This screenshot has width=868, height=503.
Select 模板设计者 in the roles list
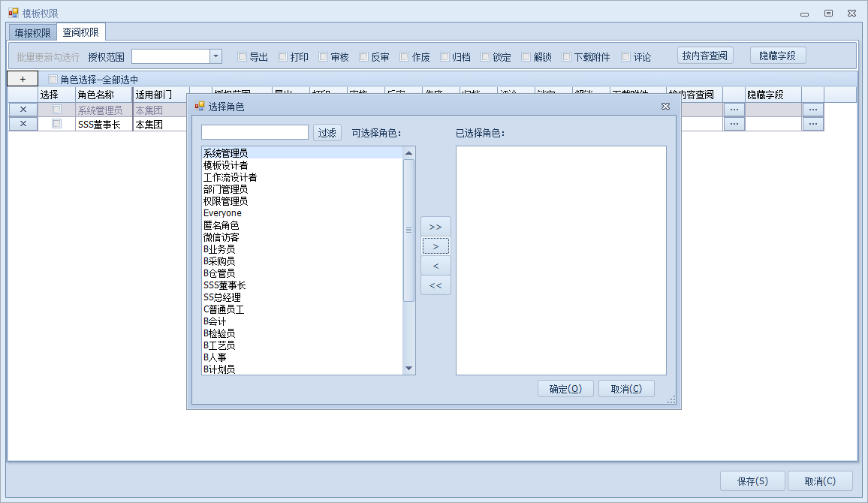(226, 165)
